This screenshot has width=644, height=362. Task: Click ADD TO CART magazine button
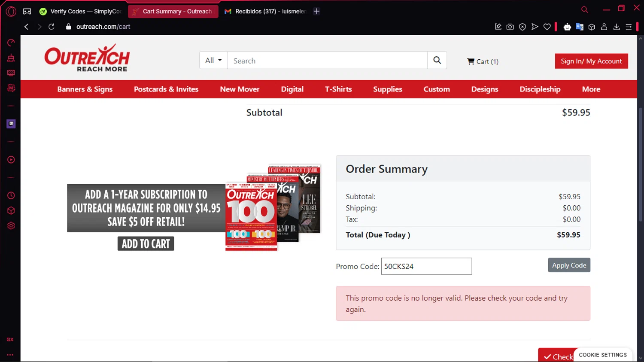146,243
